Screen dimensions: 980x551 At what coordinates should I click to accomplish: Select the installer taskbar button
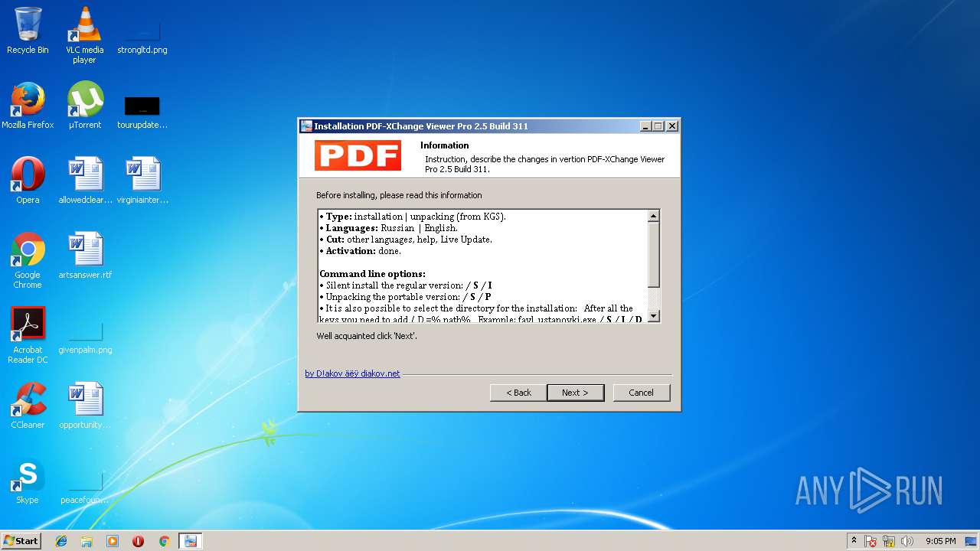point(190,541)
